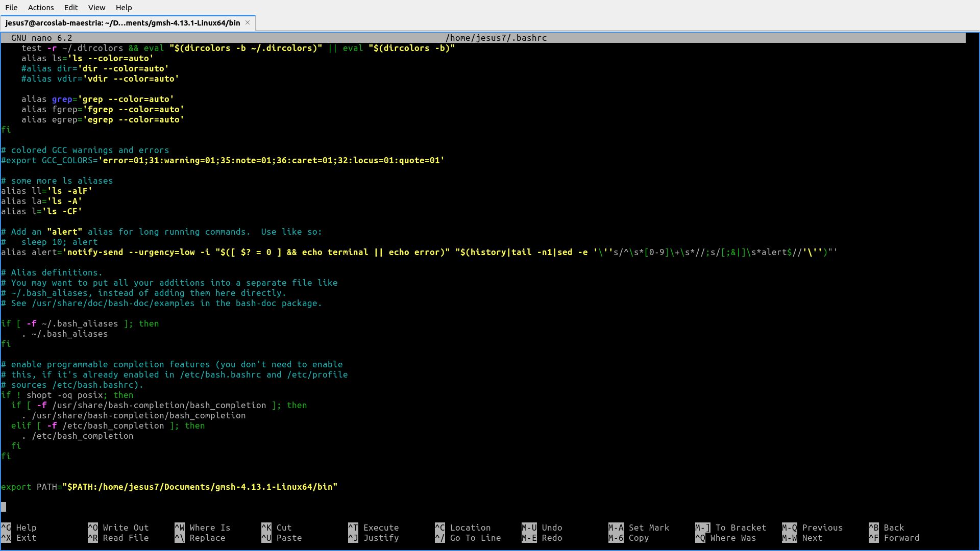Click the Forward shortcut ^F
The height and width of the screenshot is (551, 980).
[894, 538]
